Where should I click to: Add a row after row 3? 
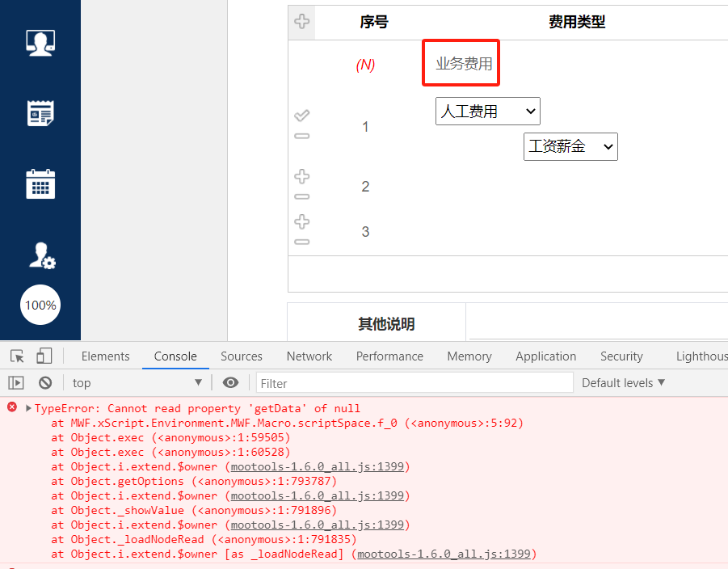coord(302,221)
